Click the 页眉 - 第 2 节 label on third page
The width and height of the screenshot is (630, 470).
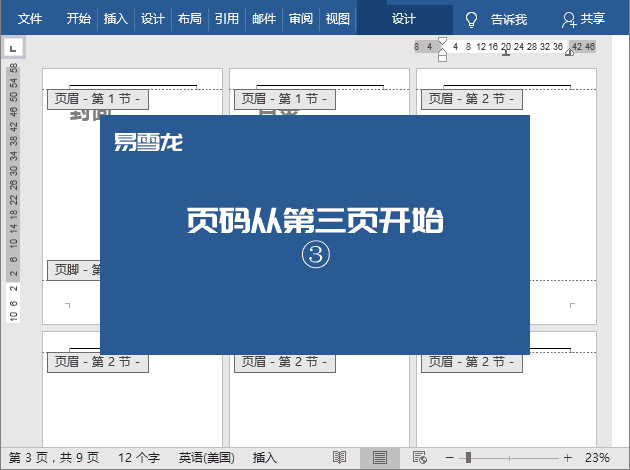coord(472,99)
